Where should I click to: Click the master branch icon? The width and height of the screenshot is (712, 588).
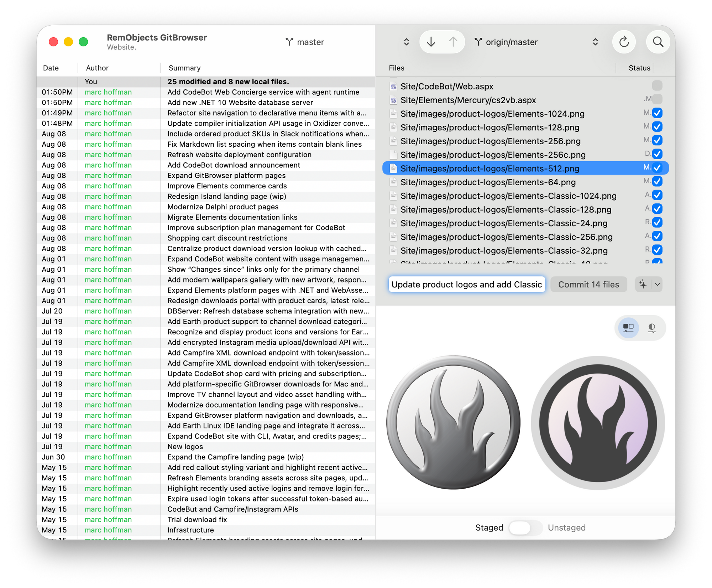(x=289, y=42)
